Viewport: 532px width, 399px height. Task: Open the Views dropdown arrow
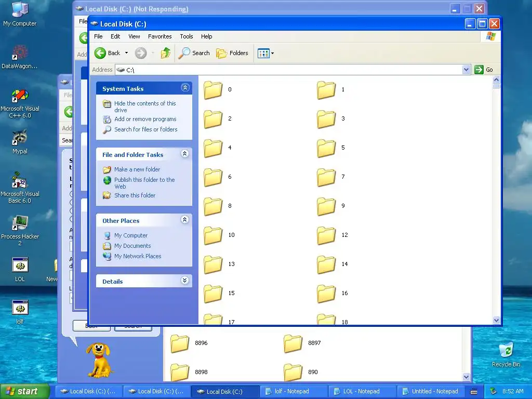tap(272, 54)
